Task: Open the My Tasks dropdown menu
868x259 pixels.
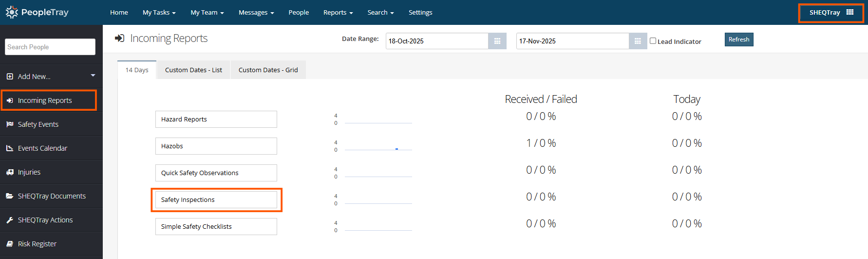Action: [x=159, y=13]
